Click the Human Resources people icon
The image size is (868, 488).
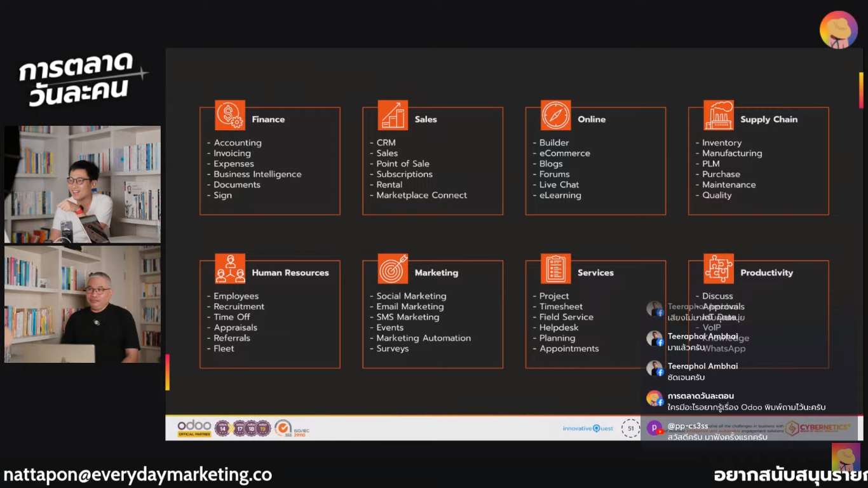click(229, 269)
